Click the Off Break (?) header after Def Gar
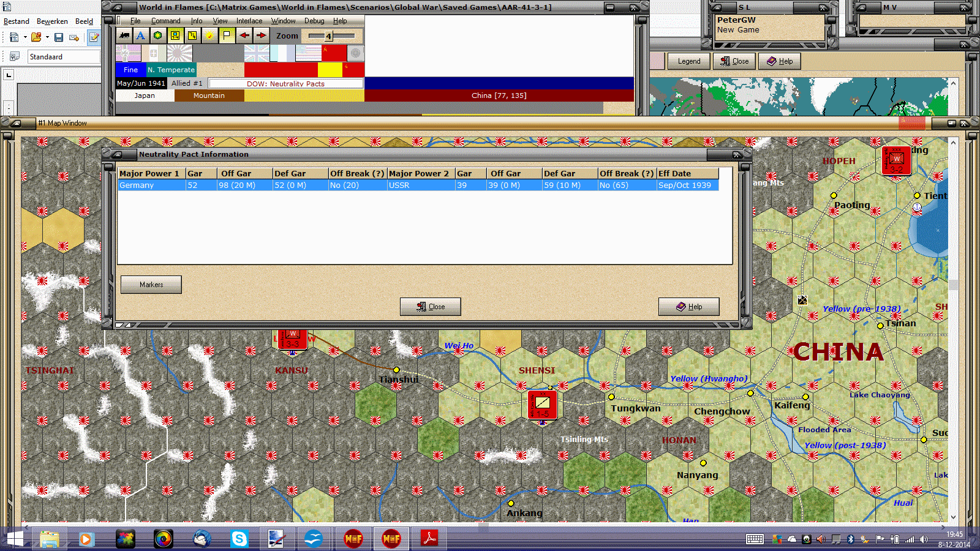Image resolution: width=980 pixels, height=551 pixels. click(357, 173)
